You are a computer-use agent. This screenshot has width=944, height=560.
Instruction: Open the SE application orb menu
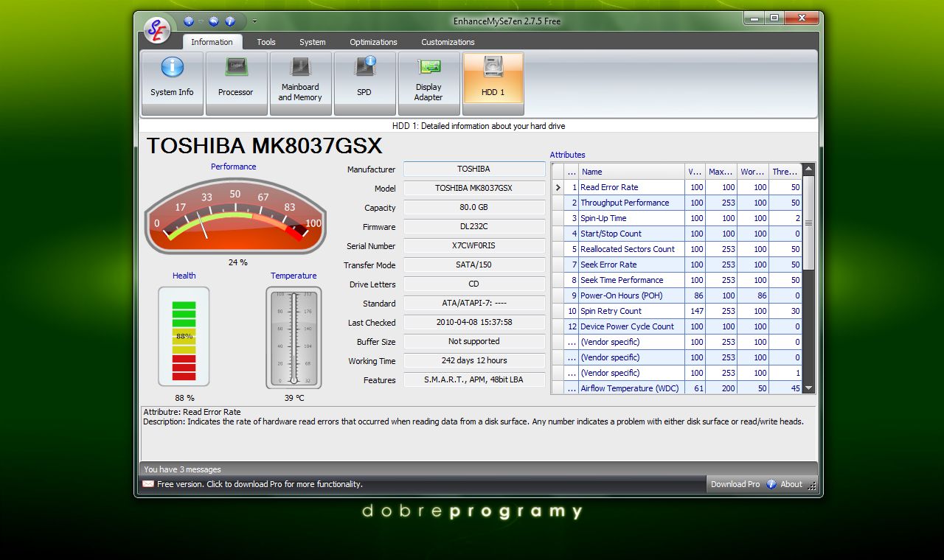(157, 29)
